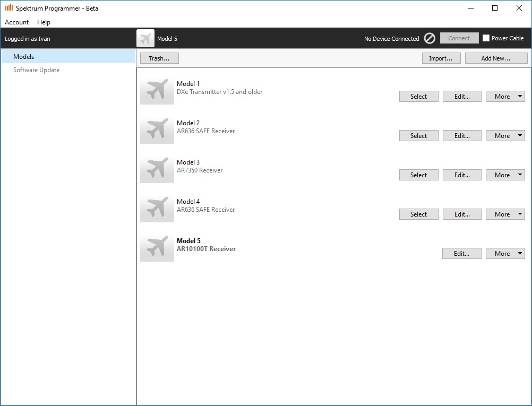Click the Spektrum logo in title bar
The image size is (532, 406).
[x=8, y=8]
